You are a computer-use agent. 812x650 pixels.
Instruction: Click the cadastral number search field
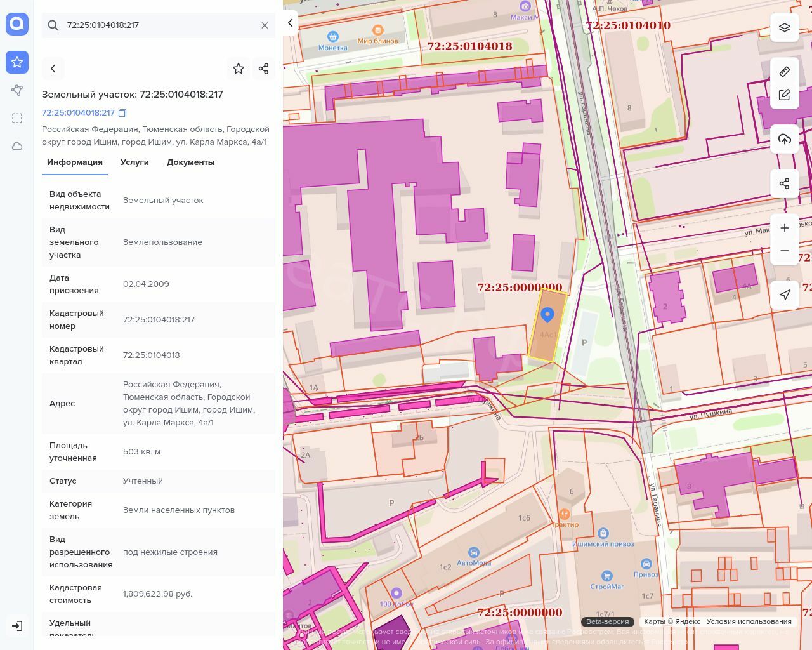point(159,25)
